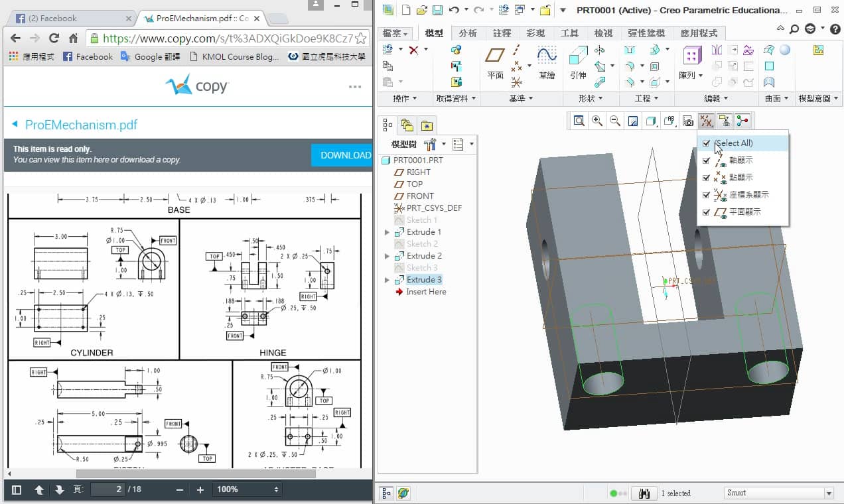Disable the plane display (平面顯示) checkbox
This screenshot has width=844, height=504.
click(x=707, y=212)
